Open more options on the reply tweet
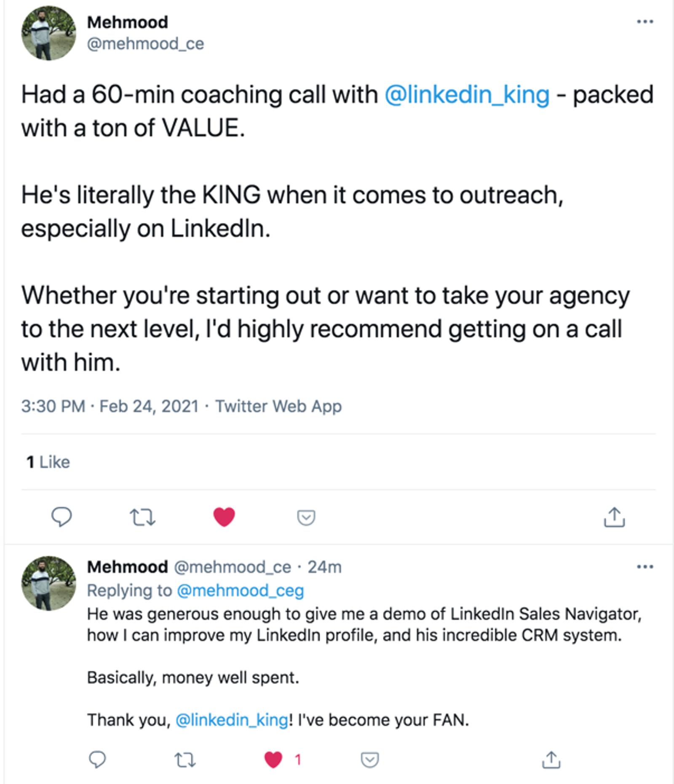 [x=645, y=567]
